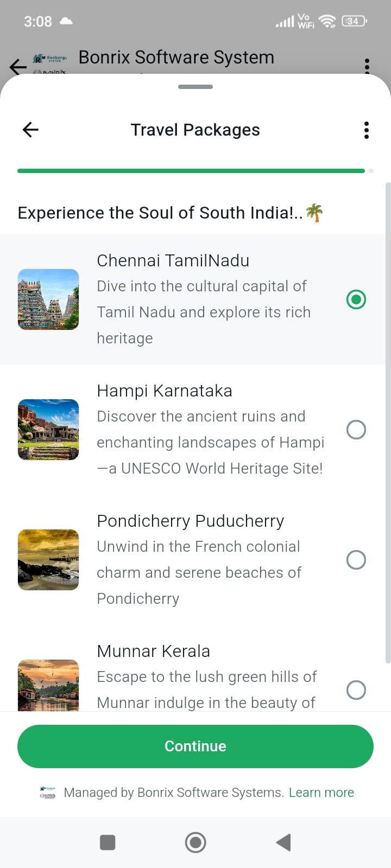Viewport: 391px width, 868px height.
Task: Open the Learn more link
Action: [321, 793]
